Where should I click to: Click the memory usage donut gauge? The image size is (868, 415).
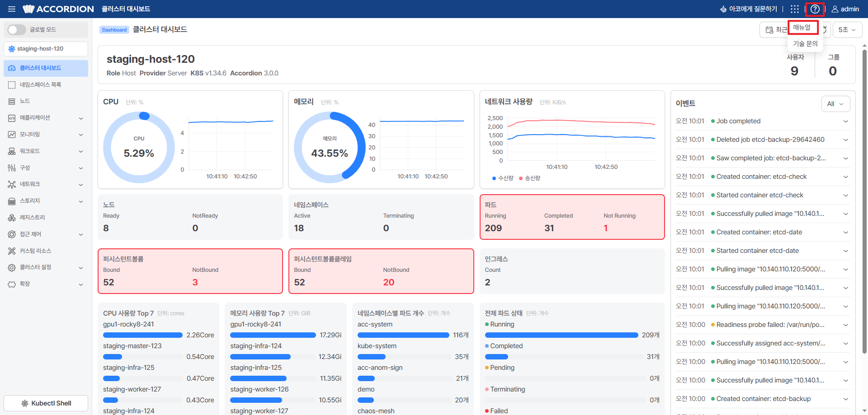330,147
